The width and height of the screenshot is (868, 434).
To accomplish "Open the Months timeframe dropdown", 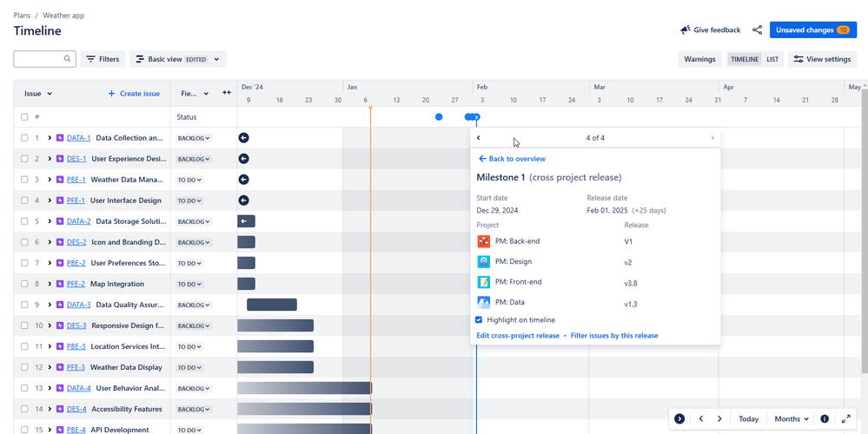I will 792,419.
